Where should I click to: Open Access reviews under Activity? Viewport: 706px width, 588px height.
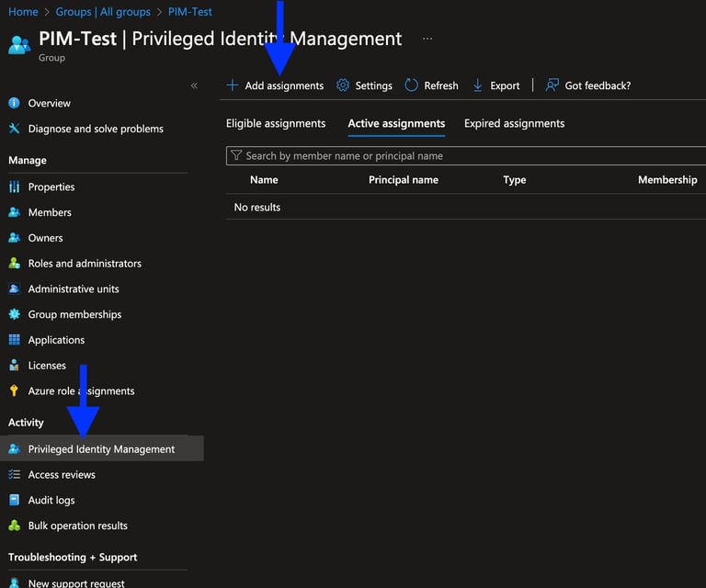62,475
